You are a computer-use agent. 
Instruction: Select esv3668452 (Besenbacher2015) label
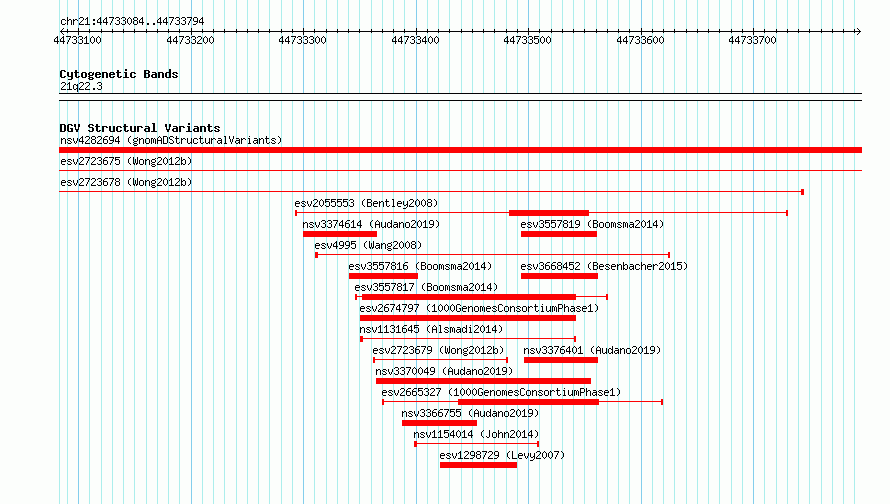pos(604,266)
